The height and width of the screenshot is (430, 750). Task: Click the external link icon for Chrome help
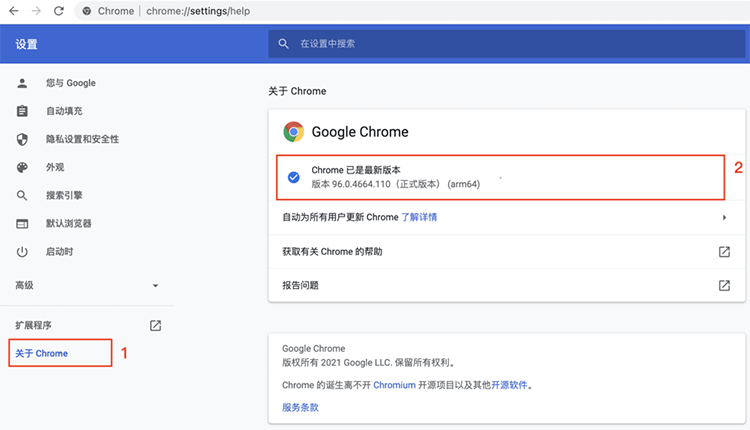tap(724, 252)
